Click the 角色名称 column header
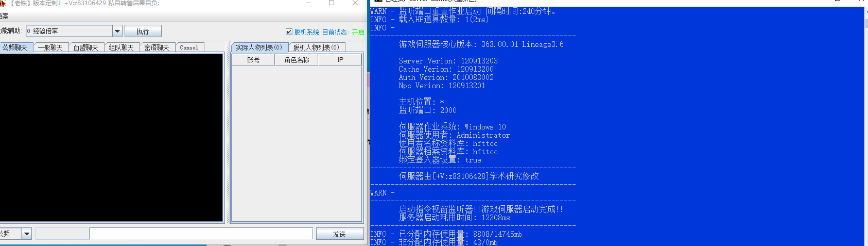The image size is (868, 246). tap(297, 60)
